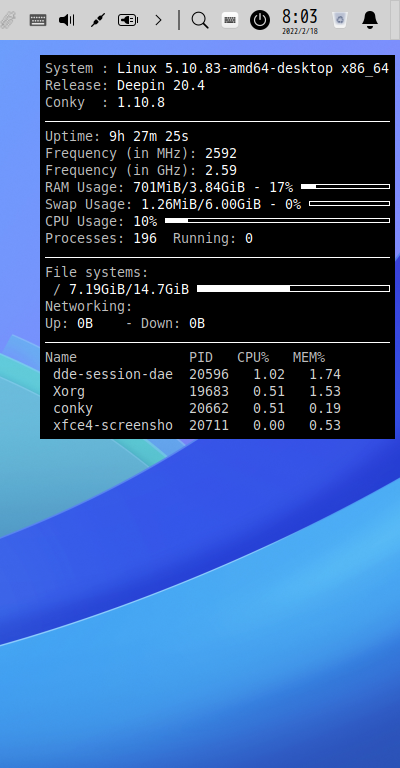The height and width of the screenshot is (768, 400).
Task: Click the 'Up: 0B' upload text
Action: [x=69, y=324]
